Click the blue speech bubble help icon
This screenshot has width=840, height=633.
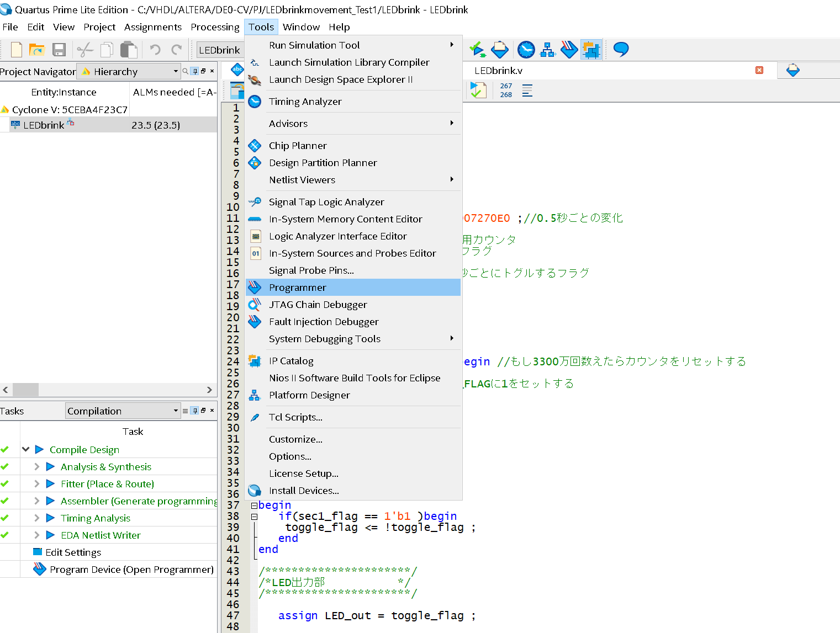click(621, 49)
